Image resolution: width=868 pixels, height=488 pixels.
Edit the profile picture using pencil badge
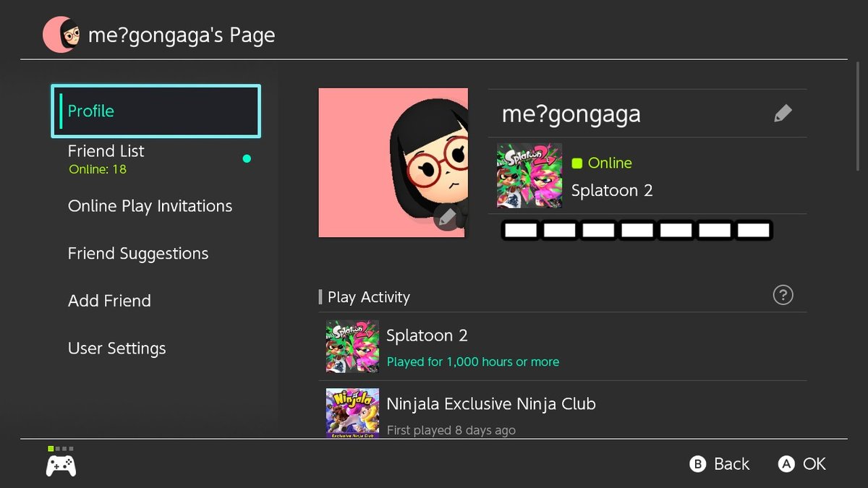coord(447,217)
